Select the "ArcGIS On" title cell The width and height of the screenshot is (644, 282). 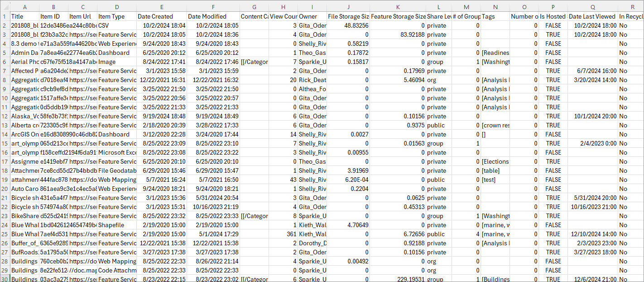coord(24,134)
